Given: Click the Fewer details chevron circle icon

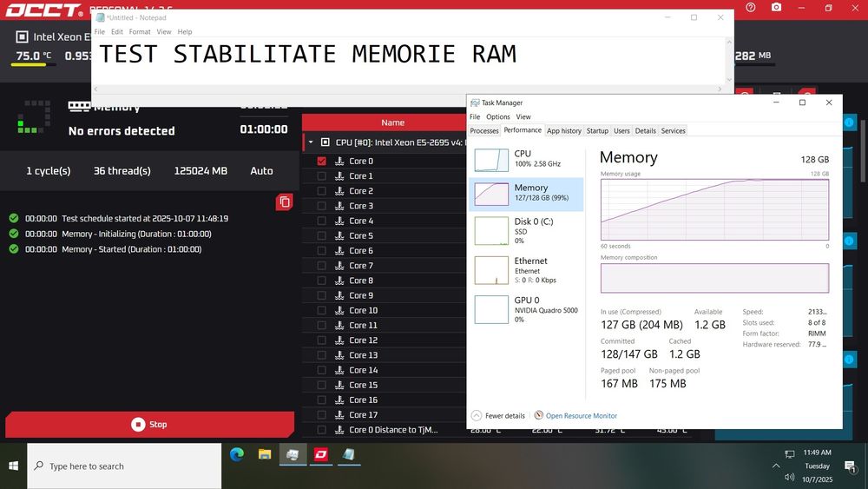Looking at the screenshot, I should pyautogui.click(x=476, y=415).
